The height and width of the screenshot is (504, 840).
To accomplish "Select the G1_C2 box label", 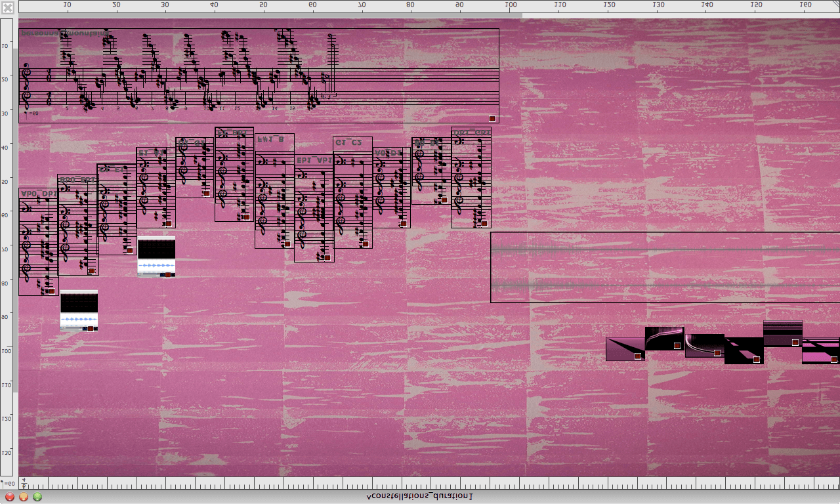I will pos(348,142).
